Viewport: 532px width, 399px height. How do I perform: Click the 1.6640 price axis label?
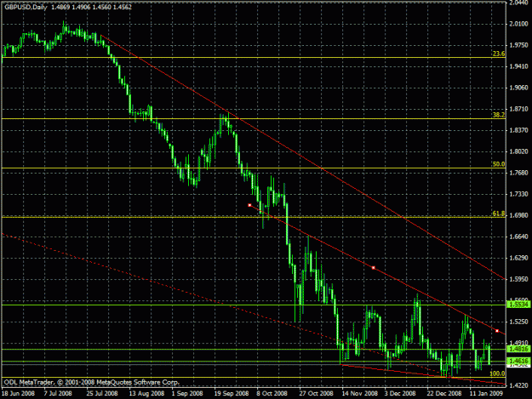click(x=518, y=237)
